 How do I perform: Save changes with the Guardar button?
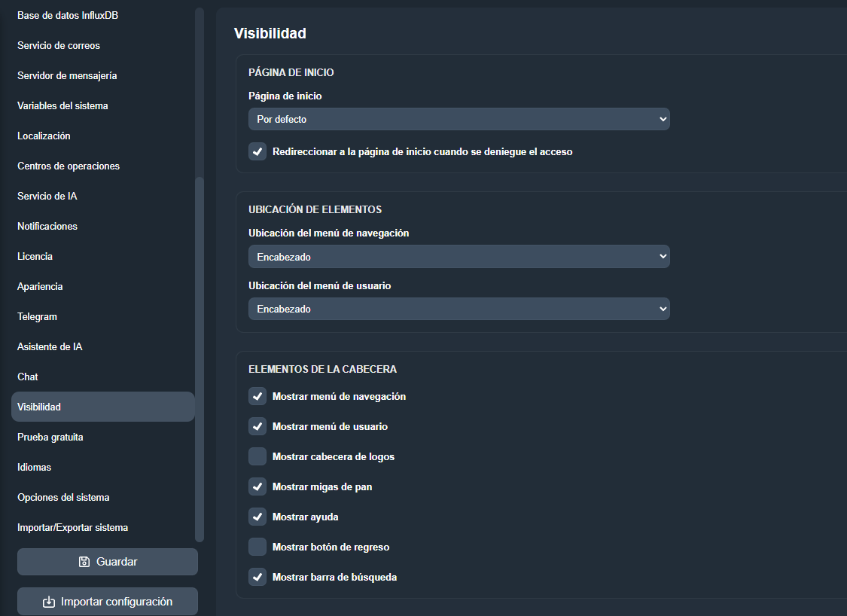(x=107, y=561)
